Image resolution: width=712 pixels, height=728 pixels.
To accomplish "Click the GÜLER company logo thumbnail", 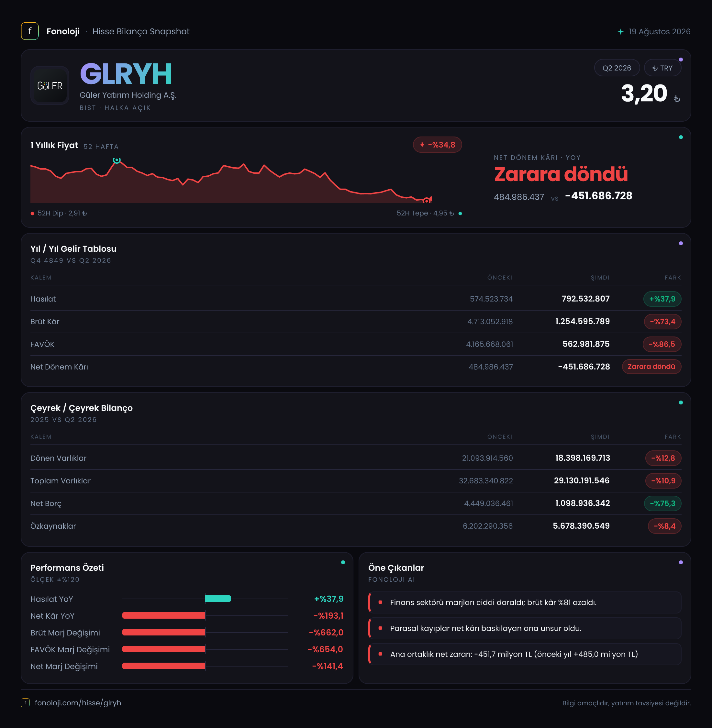I will 50,86.
